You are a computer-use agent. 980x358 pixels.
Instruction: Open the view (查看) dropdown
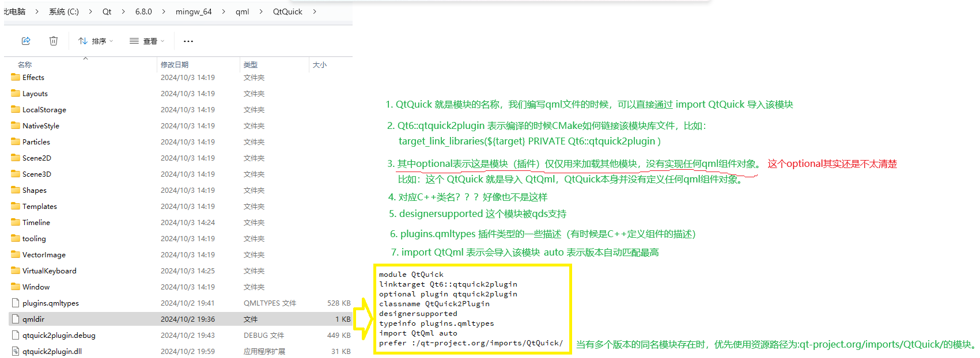147,41
